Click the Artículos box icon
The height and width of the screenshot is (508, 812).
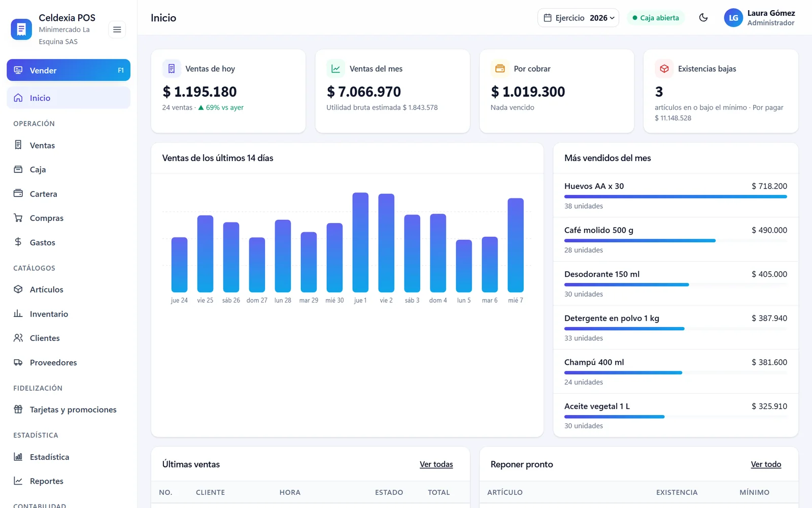pos(18,289)
